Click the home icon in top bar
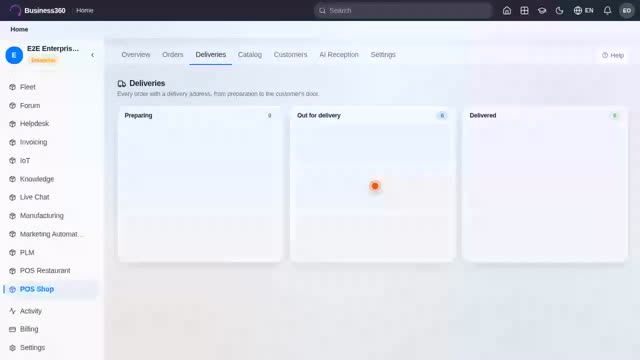 point(507,11)
